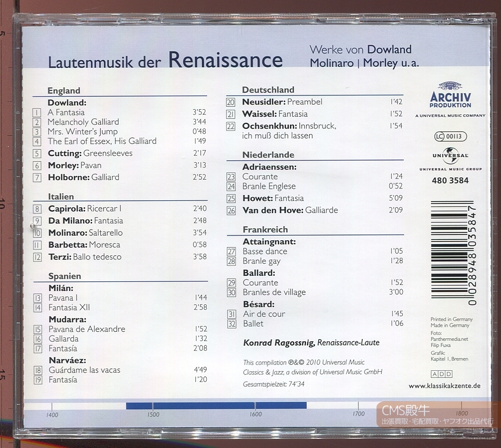
Task: Click the 'Italien' section heading
Action: click(61, 196)
